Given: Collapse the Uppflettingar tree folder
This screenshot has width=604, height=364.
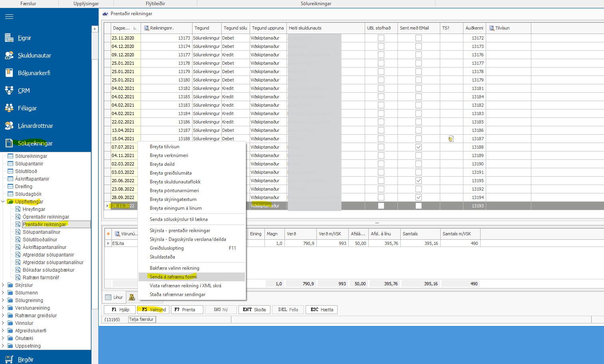Looking at the screenshot, I should [3, 202].
